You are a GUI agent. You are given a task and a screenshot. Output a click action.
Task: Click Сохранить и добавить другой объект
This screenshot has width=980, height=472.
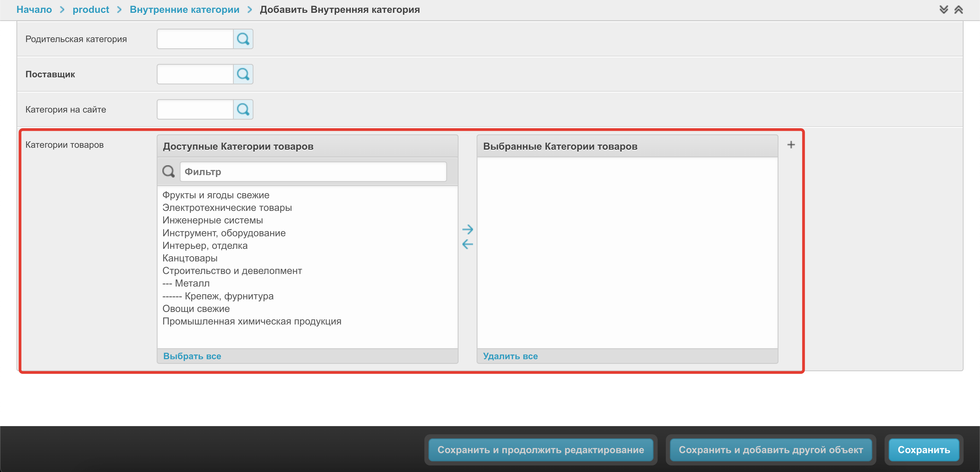tap(771, 450)
